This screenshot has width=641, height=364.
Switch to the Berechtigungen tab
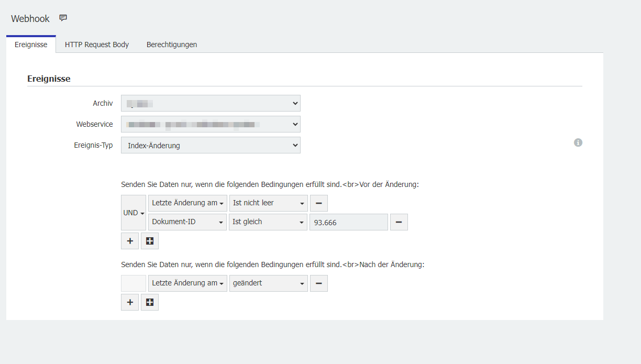coord(172,45)
